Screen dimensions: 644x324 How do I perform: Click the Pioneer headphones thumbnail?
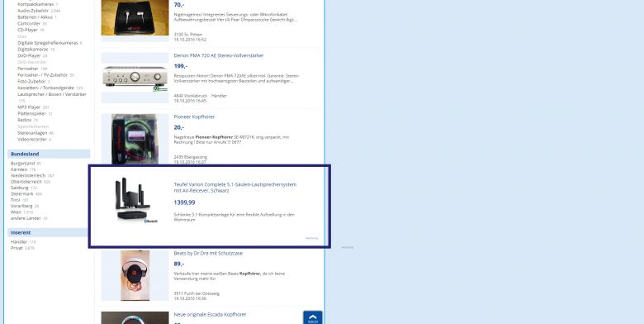135,139
